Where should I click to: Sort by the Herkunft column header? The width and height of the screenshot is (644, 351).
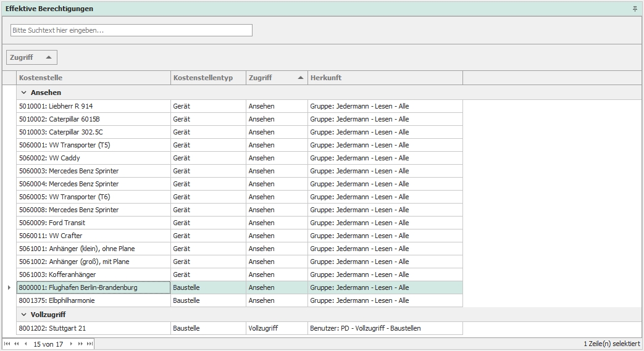[x=384, y=78]
